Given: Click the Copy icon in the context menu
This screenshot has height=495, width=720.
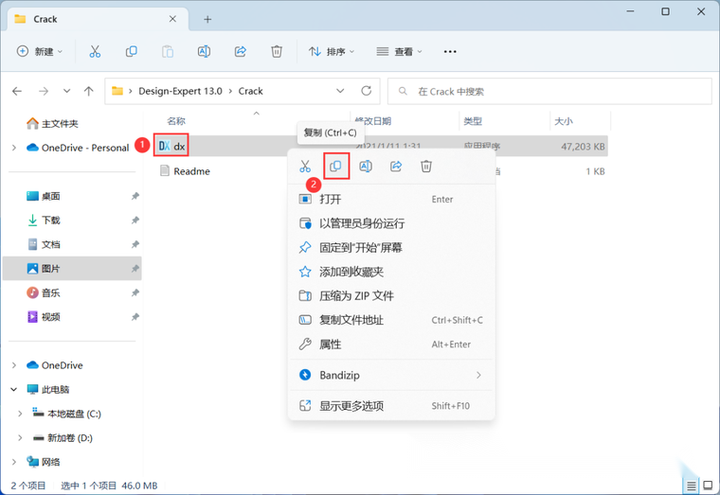Looking at the screenshot, I should pos(336,166).
